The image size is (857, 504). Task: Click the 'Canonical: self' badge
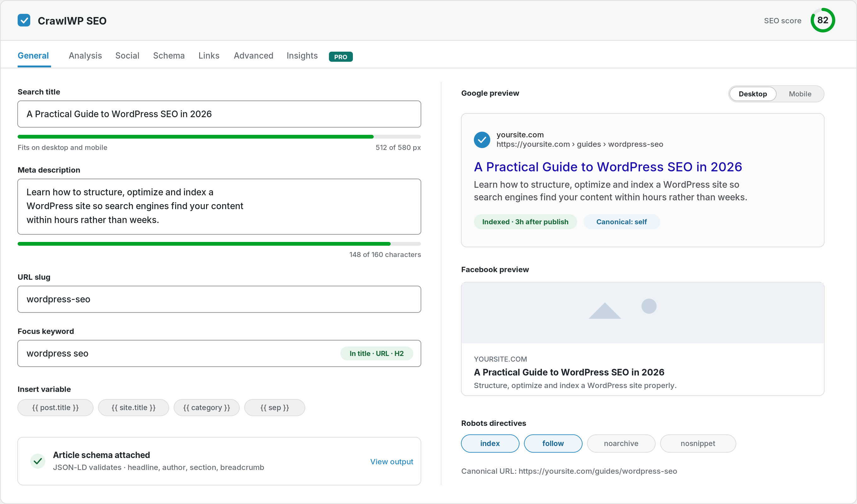621,222
